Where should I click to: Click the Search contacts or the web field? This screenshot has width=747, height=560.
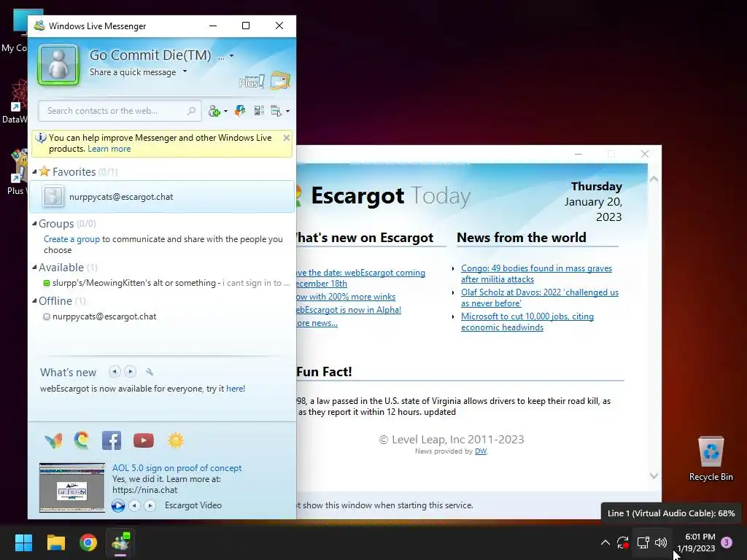[x=120, y=111]
